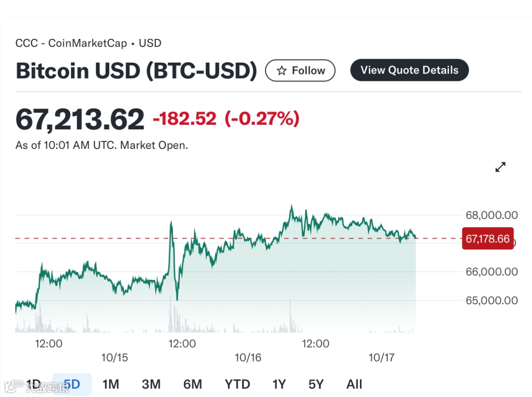The height and width of the screenshot is (397, 532).
Task: Click the -0.27% percent change
Action: tap(262, 119)
